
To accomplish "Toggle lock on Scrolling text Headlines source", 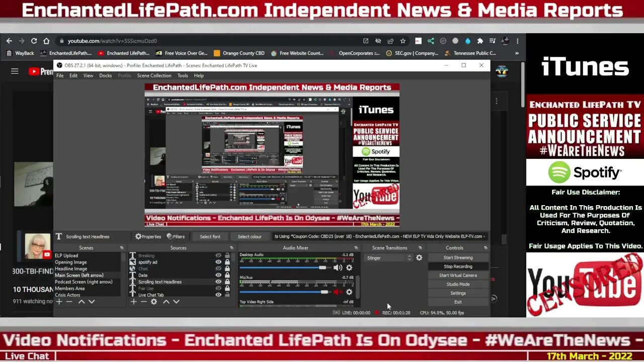I will coord(227,282).
